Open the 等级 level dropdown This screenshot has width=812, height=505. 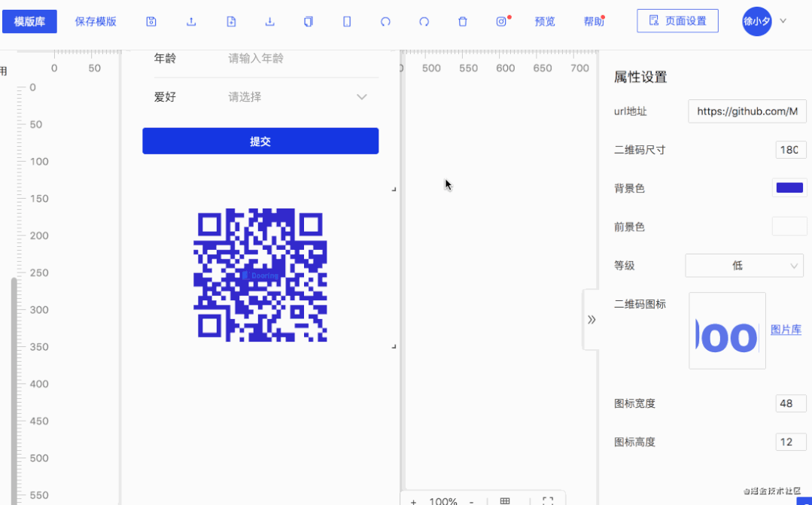pyautogui.click(x=744, y=266)
